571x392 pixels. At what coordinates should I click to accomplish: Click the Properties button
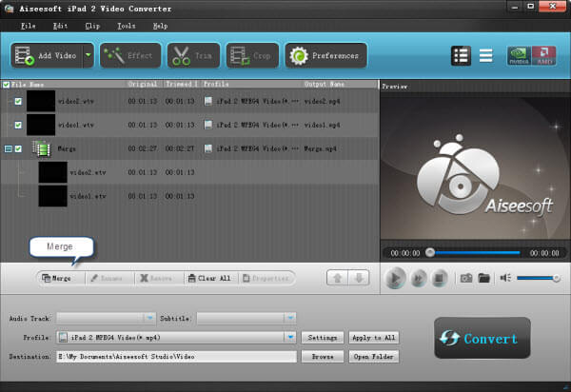coord(266,279)
